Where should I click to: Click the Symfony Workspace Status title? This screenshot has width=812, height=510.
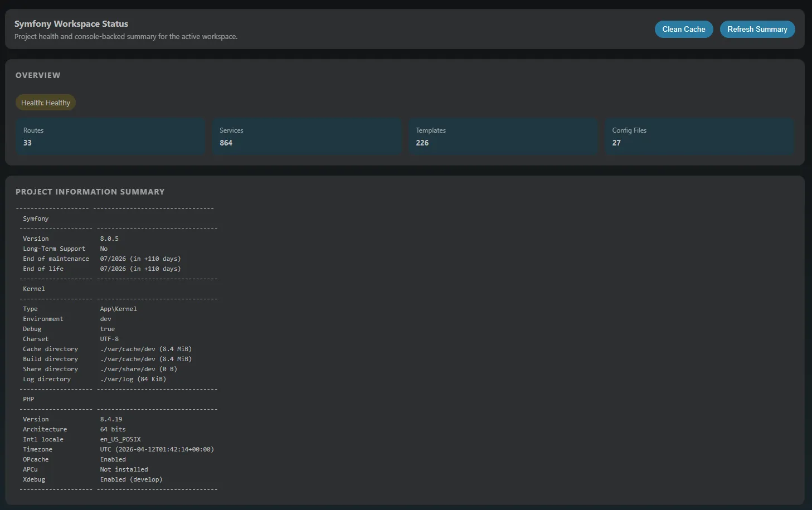71,24
